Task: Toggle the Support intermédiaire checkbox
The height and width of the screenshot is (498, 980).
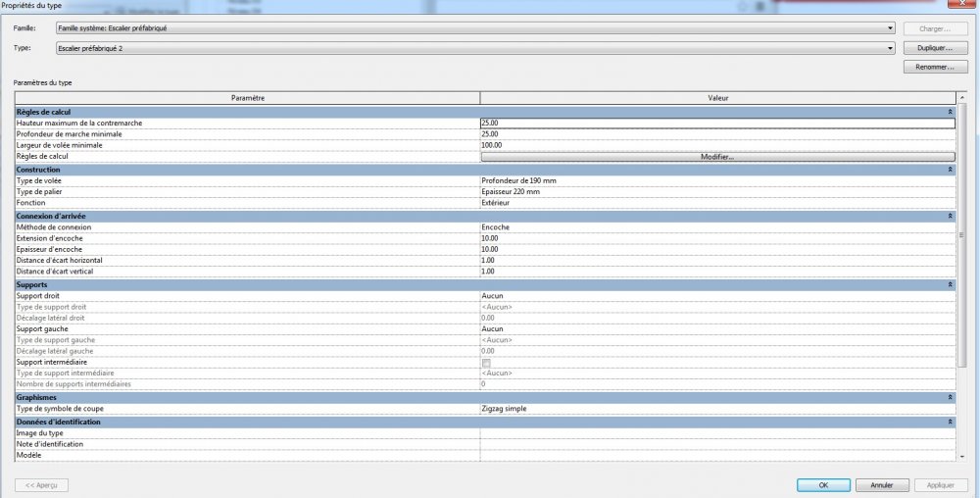Action: [486, 363]
